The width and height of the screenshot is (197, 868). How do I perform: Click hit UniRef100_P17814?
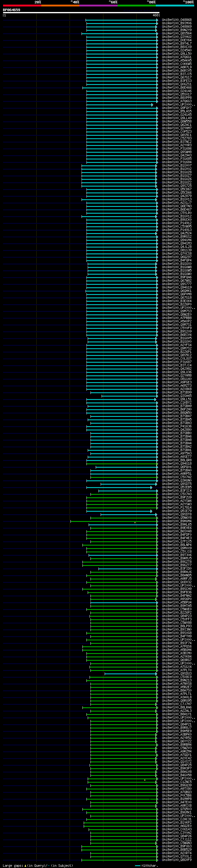tap(177, 507)
